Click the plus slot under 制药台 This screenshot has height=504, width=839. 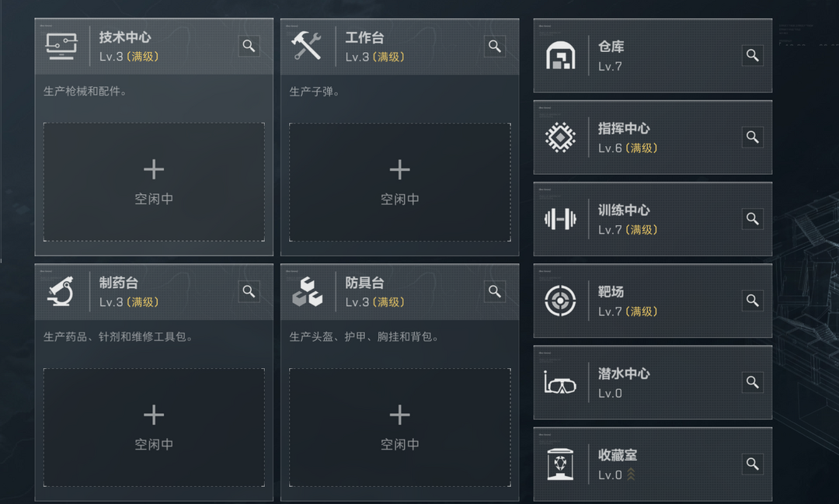click(154, 427)
